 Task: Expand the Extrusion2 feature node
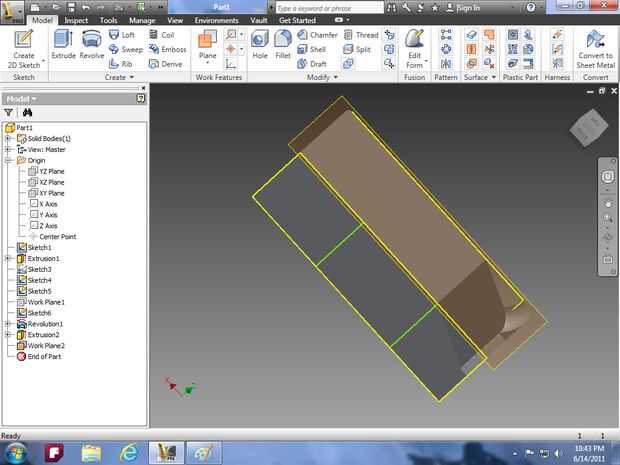coord(8,335)
